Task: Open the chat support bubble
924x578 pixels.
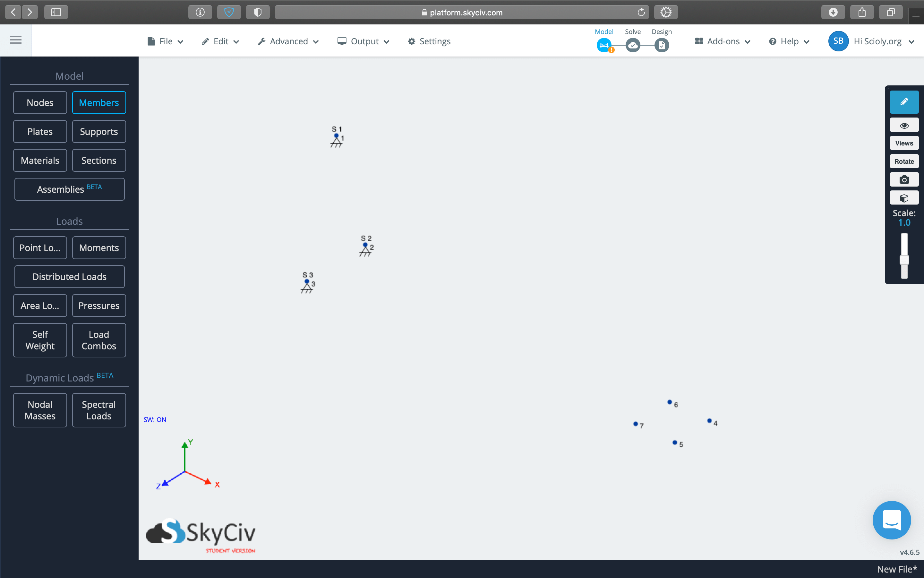Action: pyautogui.click(x=892, y=520)
